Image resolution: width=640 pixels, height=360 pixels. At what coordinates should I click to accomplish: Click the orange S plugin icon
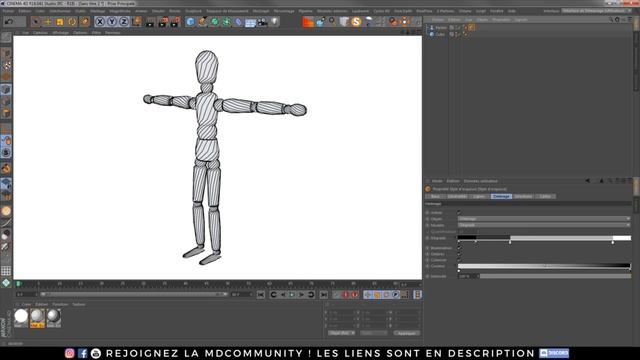356,22
